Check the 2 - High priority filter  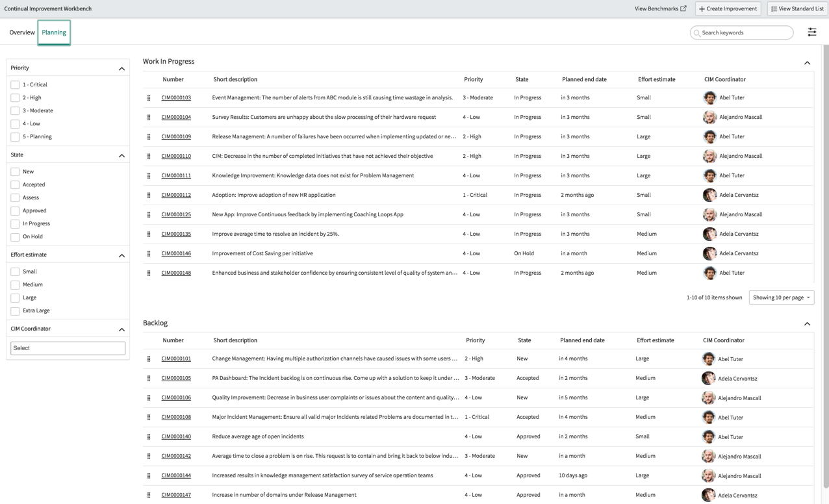[x=15, y=97]
